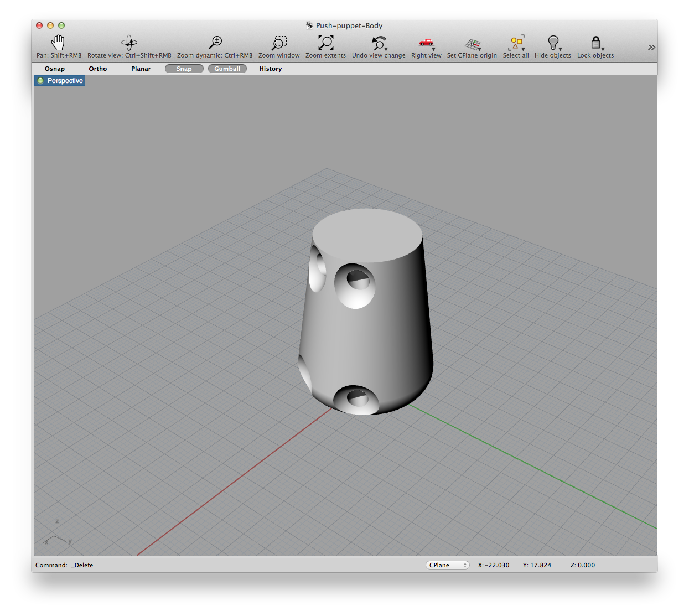689x616 pixels.
Task: Activate Zoom window
Action: [279, 43]
